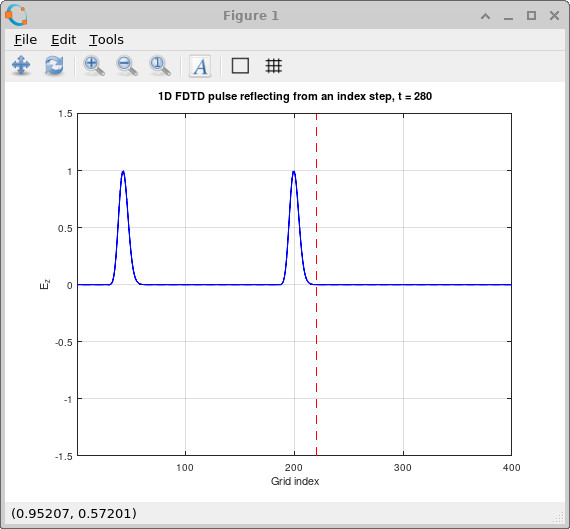Click the coordinates readout in status bar
570x529 pixels.
coord(74,513)
